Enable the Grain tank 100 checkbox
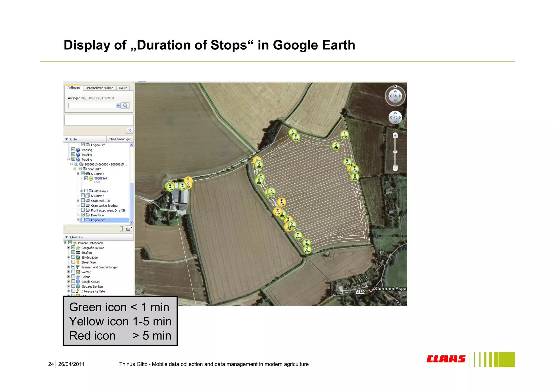This screenshot has height=392, width=555. 83,200
